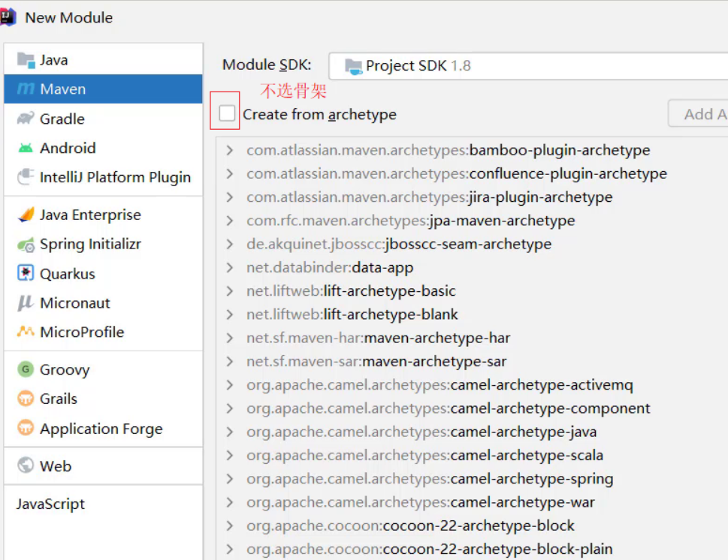728x560 pixels.
Task: Choose Web module type
Action: (x=103, y=466)
